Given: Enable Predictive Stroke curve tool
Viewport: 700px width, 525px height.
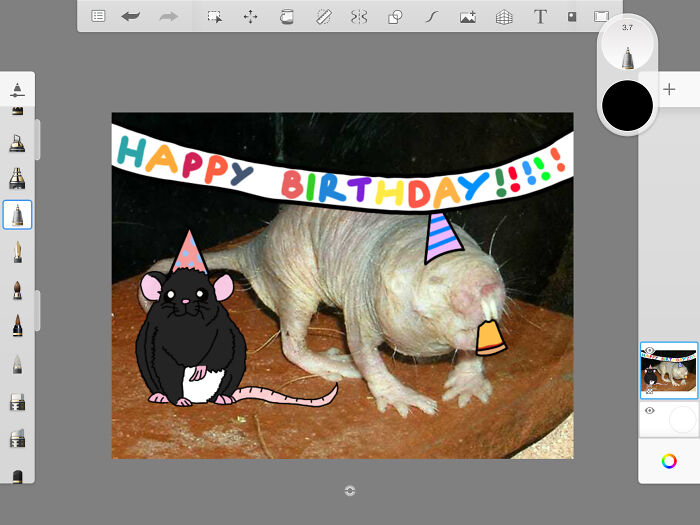Looking at the screenshot, I should click(432, 16).
